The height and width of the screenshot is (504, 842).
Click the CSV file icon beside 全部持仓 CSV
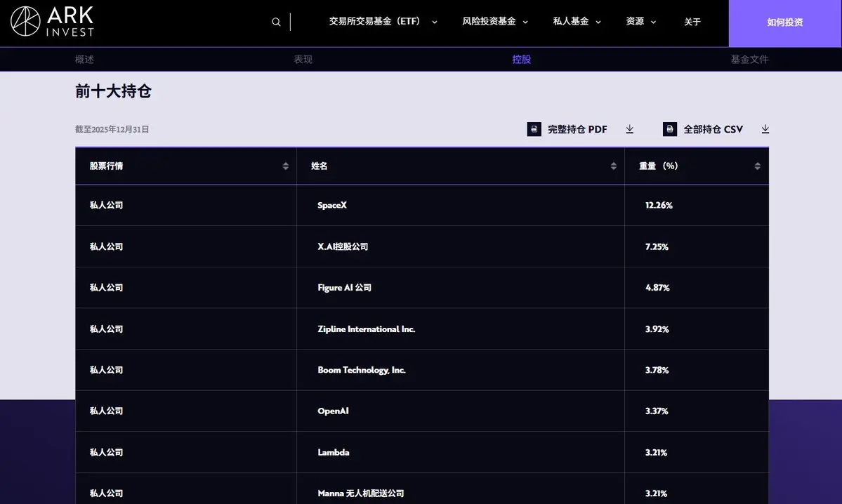670,129
